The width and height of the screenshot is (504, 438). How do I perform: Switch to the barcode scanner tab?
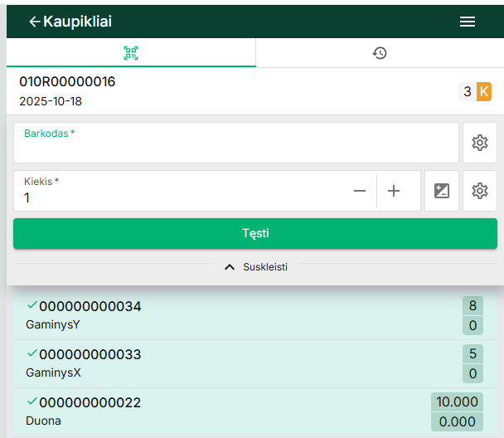click(x=131, y=53)
